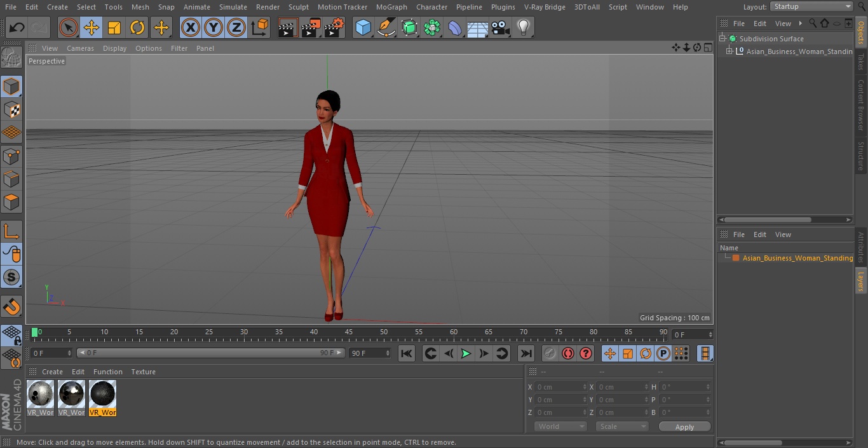The height and width of the screenshot is (448, 868).
Task: Click the Undo arrow icon
Action: (17, 28)
